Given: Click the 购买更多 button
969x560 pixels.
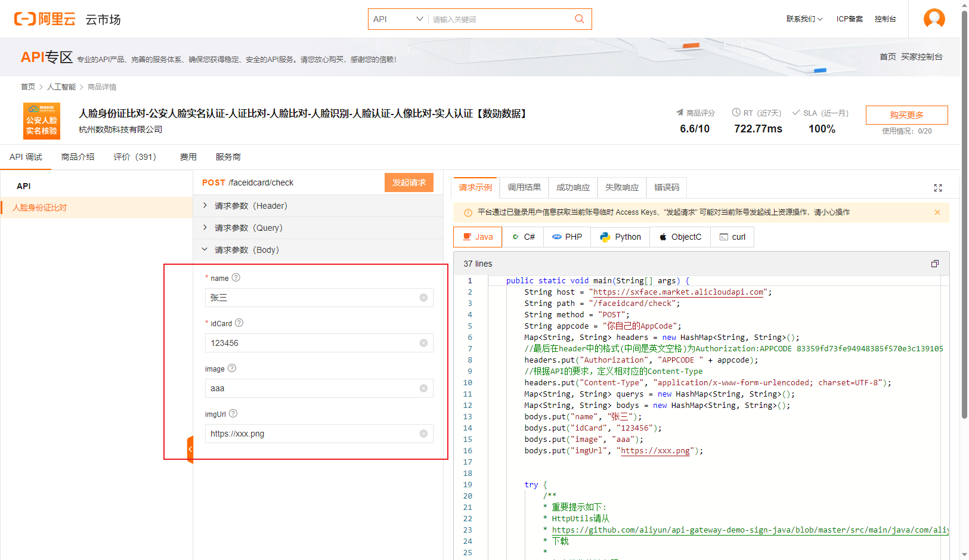Looking at the screenshot, I should coord(906,115).
